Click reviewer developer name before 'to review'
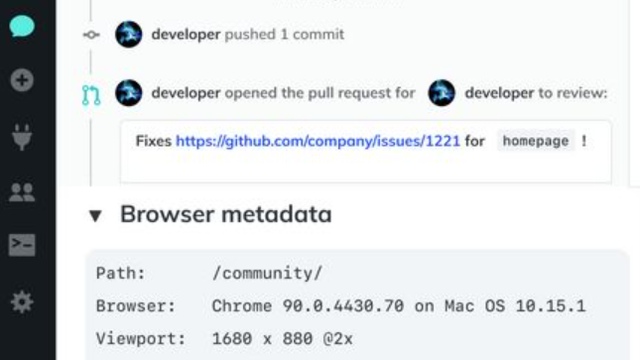Screen dimensions: 640x360 pos(499,93)
